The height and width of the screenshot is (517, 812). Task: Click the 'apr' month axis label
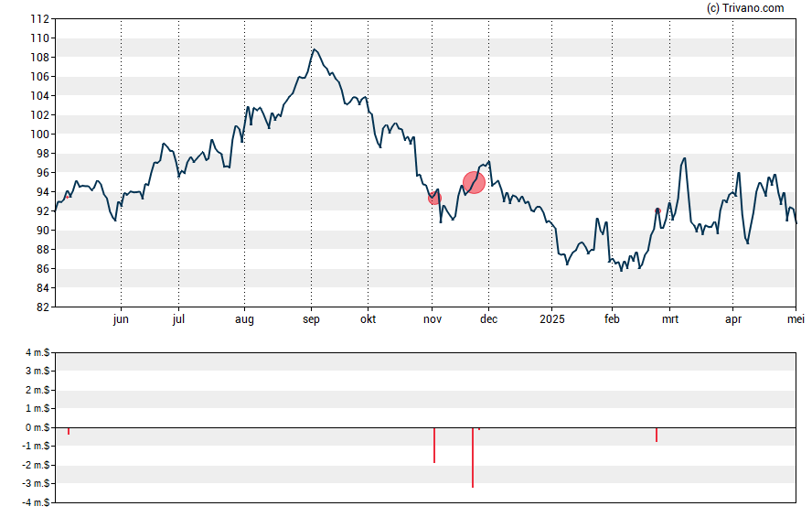point(733,319)
